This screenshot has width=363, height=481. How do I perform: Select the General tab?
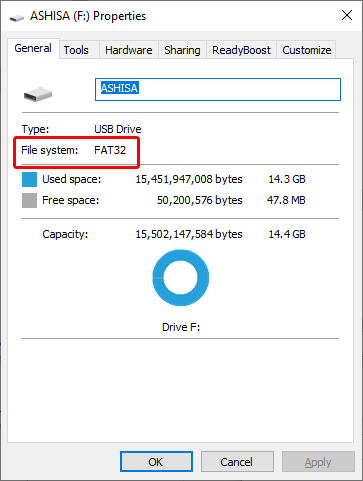pyautogui.click(x=33, y=48)
